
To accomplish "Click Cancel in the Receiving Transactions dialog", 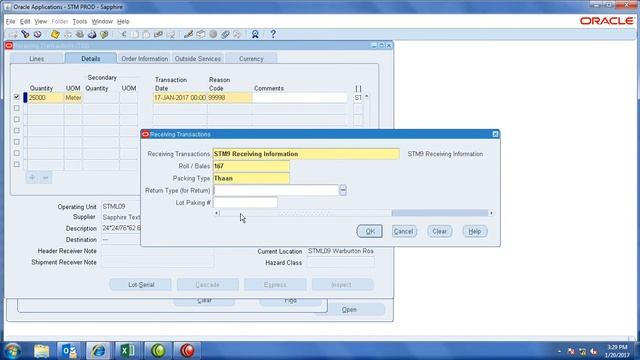I will coord(404,231).
